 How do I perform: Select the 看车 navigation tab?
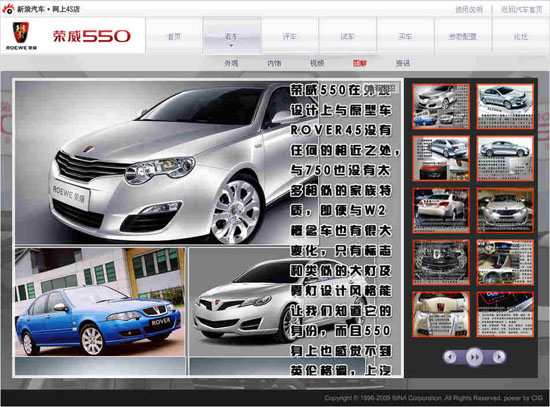(x=232, y=36)
